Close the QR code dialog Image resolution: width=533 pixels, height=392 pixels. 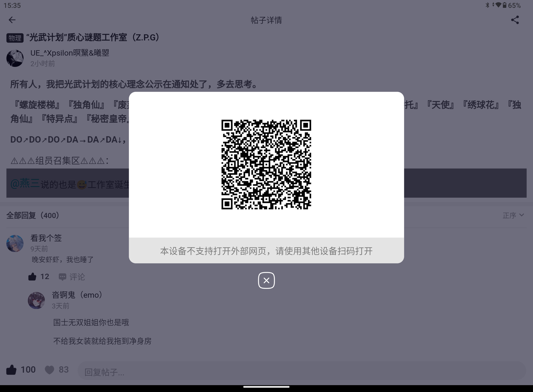[x=266, y=280]
